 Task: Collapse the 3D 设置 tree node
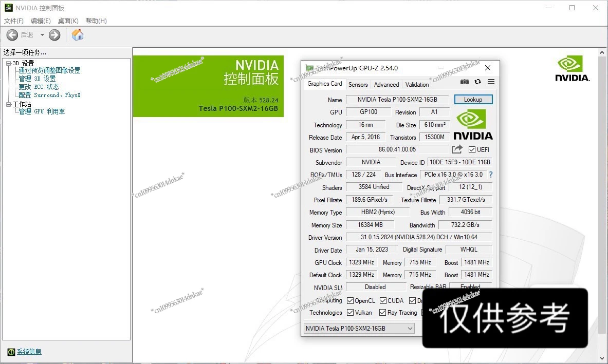click(9, 63)
